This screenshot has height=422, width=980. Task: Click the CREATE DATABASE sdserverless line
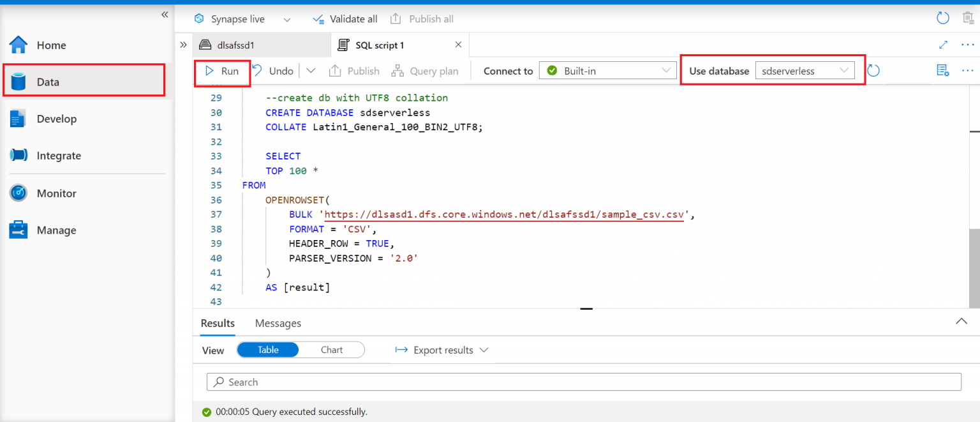click(348, 112)
